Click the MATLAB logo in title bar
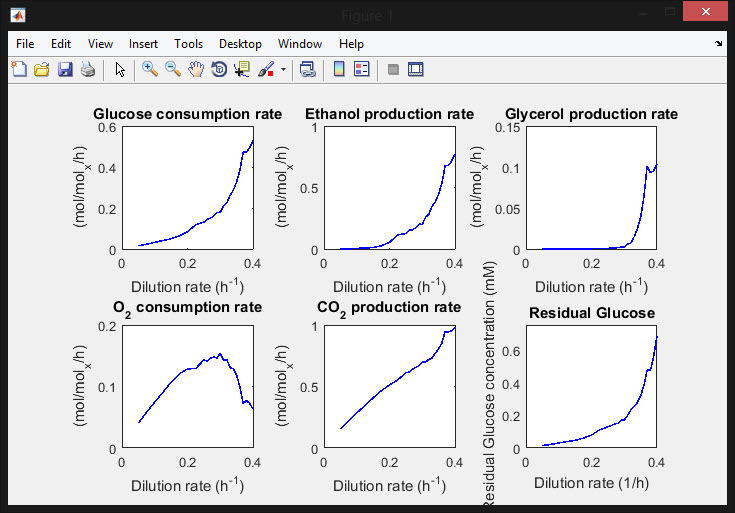 coord(18,15)
